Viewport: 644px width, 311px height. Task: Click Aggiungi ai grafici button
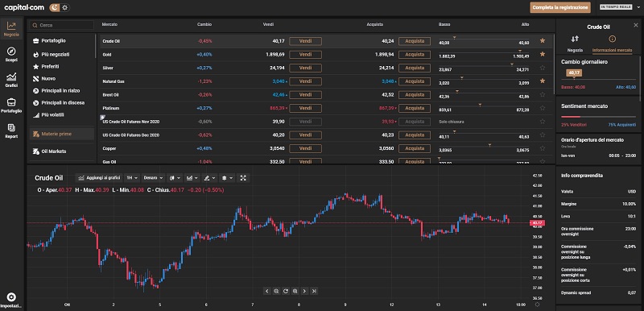coord(99,178)
